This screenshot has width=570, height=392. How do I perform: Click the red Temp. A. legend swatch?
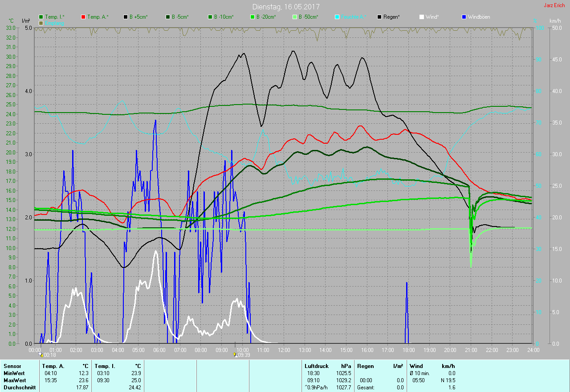click(83, 17)
